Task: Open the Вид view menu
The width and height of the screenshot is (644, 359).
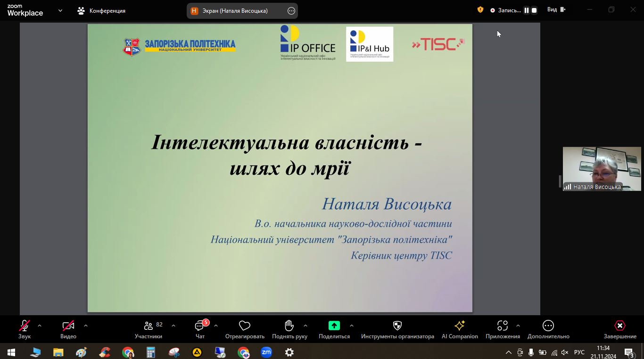Action: 556,10
